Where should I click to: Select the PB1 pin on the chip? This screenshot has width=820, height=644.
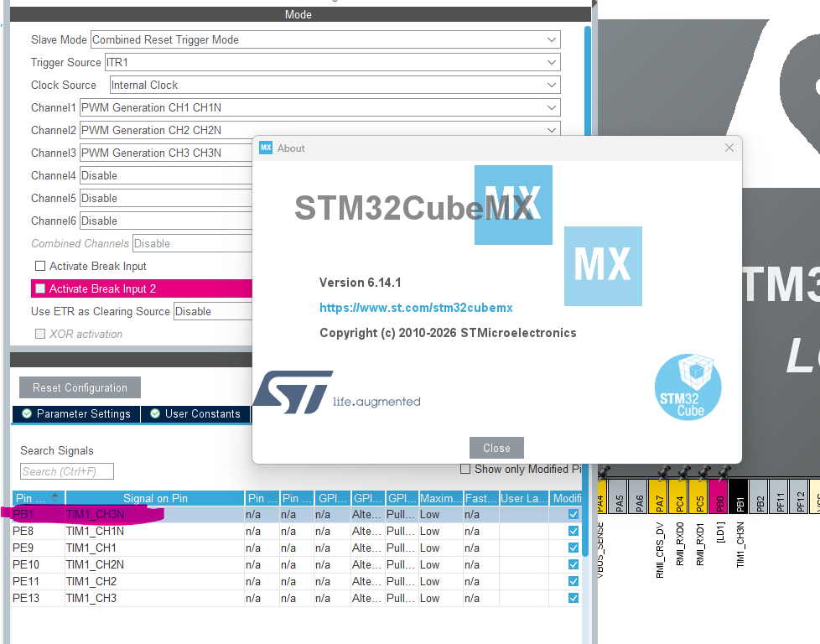(740, 497)
